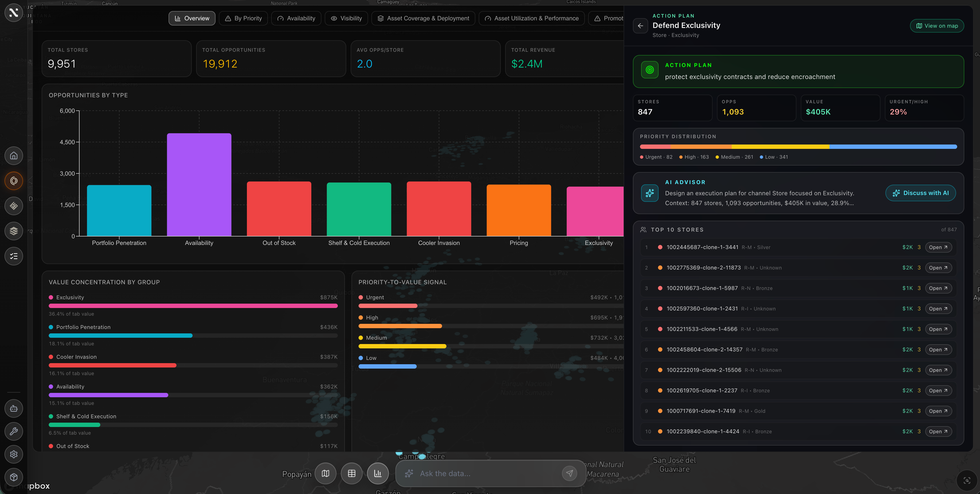Switch to table view toggle at bottom
This screenshot has height=494, width=980.
coord(351,474)
